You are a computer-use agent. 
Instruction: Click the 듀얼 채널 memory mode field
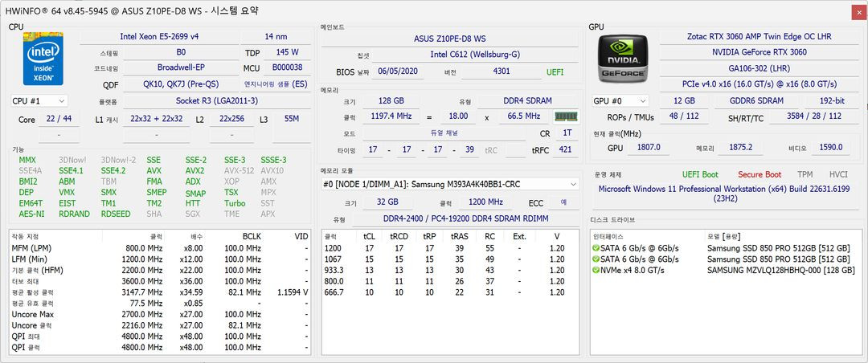445,133
